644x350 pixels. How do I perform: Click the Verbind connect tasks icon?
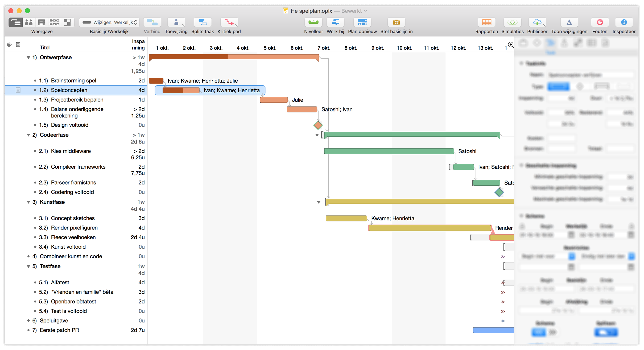152,22
